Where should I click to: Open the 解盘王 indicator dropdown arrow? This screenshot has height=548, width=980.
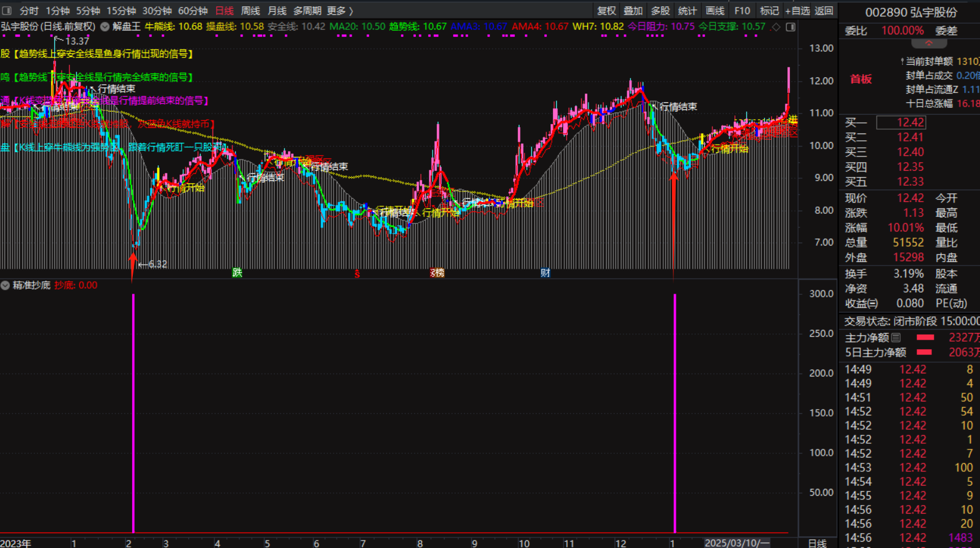click(x=105, y=27)
